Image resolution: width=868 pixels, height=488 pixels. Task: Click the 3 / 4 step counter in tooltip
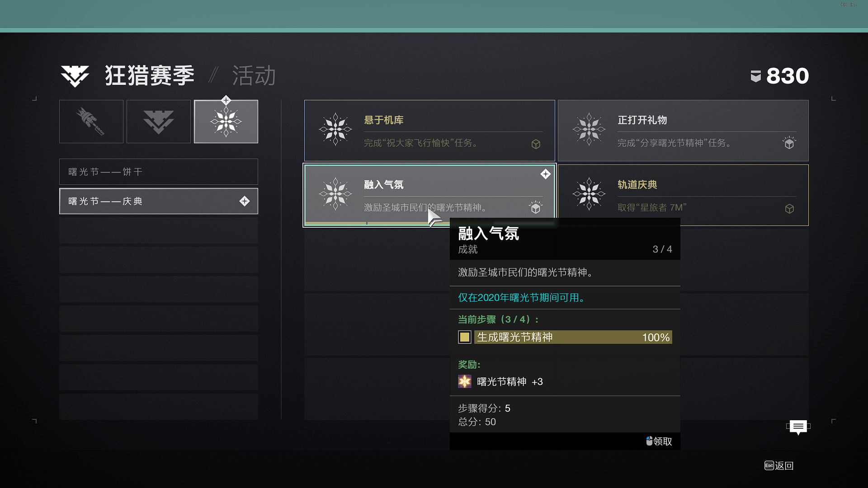click(662, 249)
